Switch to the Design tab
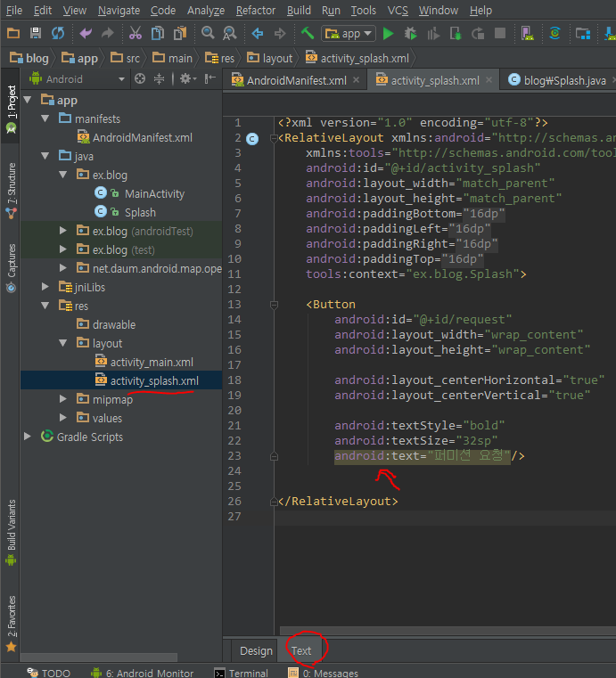Viewport: 616px width, 678px height. click(x=256, y=650)
